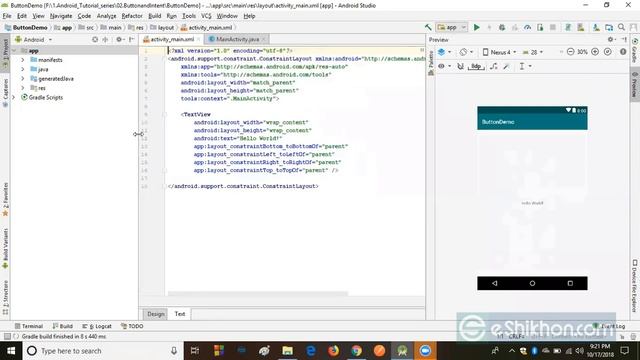This screenshot has height=360, width=640.
Task: Switch to MainActivity.java tab
Action: [x=238, y=39]
